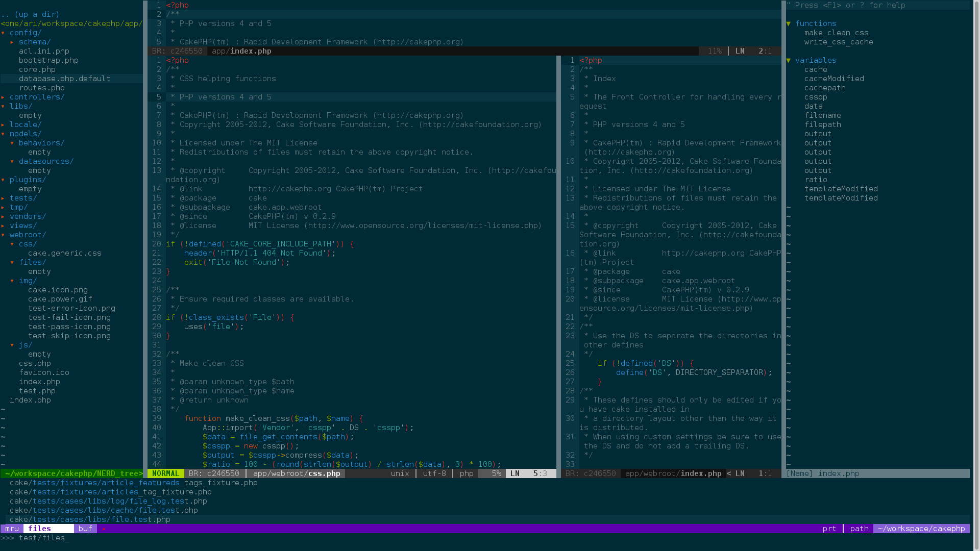The image size is (980, 551).
Task: Jump to cacheModified variable tag
Action: pos(834,79)
